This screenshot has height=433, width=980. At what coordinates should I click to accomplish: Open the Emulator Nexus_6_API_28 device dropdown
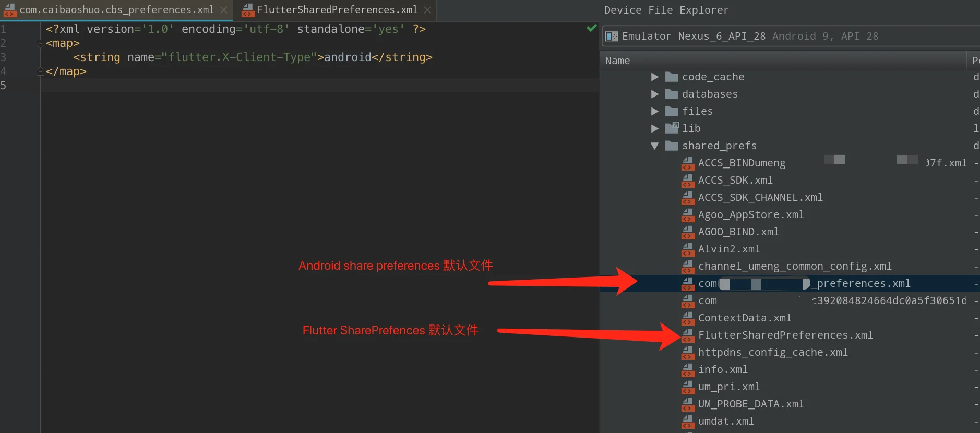pyautogui.click(x=791, y=36)
